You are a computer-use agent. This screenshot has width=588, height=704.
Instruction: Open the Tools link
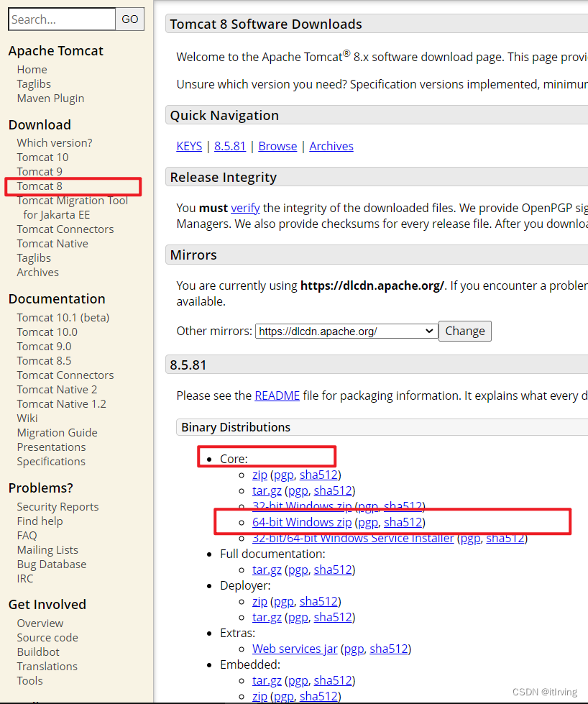coord(29,681)
